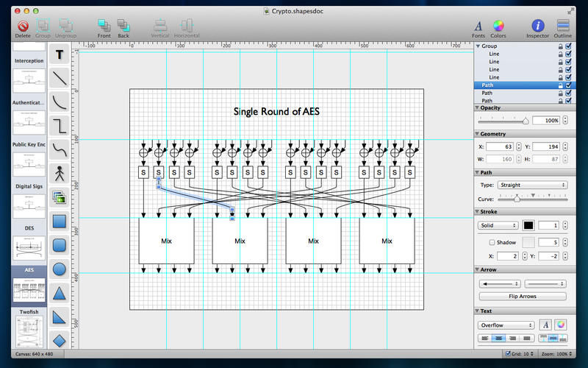588x368 pixels.
Task: Enable the Shadow checkbox
Action: click(x=492, y=242)
